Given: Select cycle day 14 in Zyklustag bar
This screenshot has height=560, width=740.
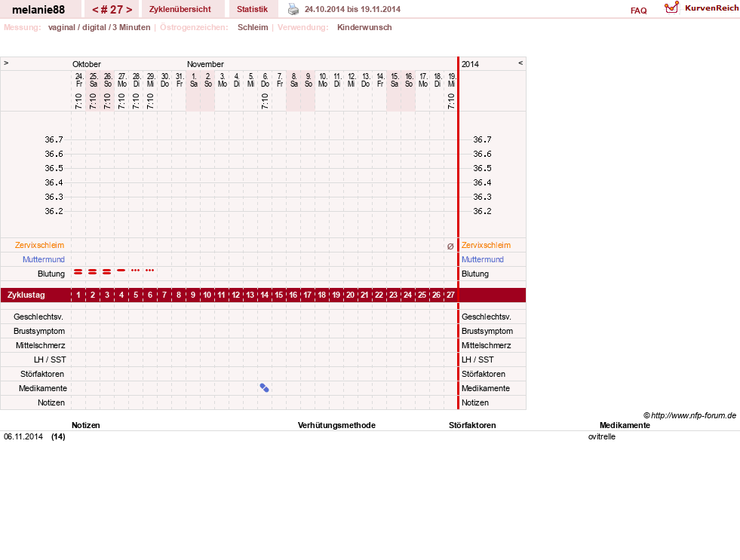Looking at the screenshot, I should 264,295.
